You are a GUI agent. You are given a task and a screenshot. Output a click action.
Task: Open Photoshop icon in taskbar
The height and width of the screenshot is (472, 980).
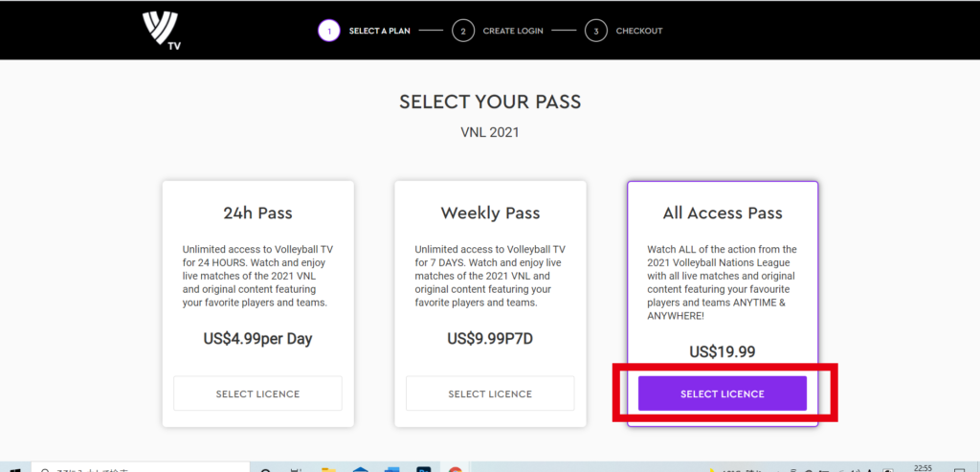pyautogui.click(x=424, y=469)
